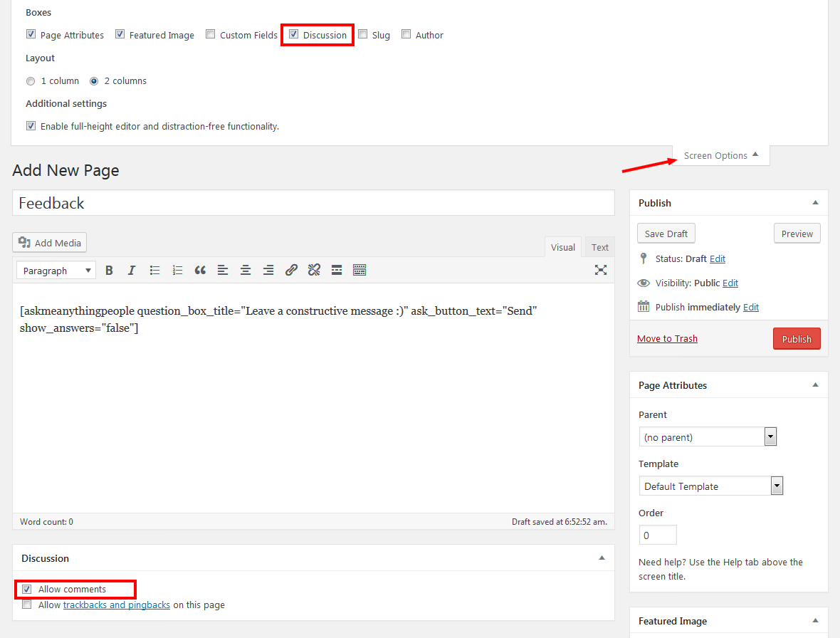Apply bold formatting in editor toolbar
The height and width of the screenshot is (638, 840).
pos(109,271)
